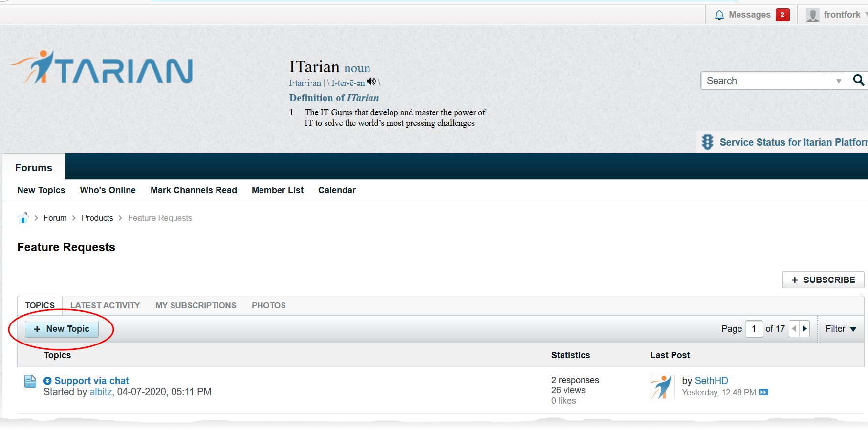Go to previous page arrow
868x430 pixels.
click(794, 329)
